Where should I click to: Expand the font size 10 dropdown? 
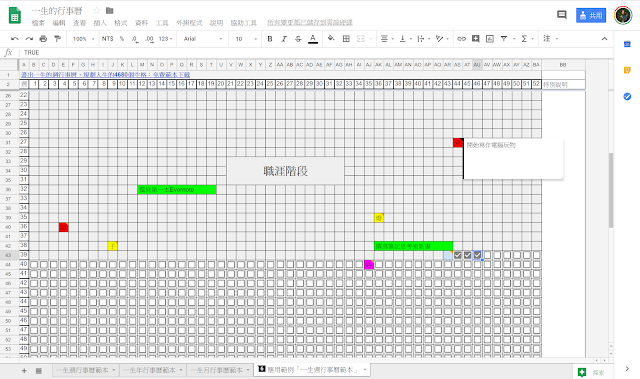(246, 39)
